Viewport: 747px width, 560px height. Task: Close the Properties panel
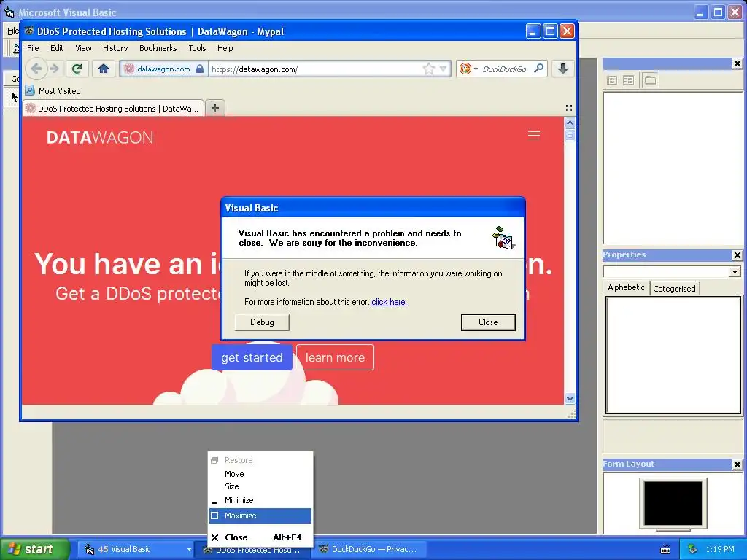[737, 255]
